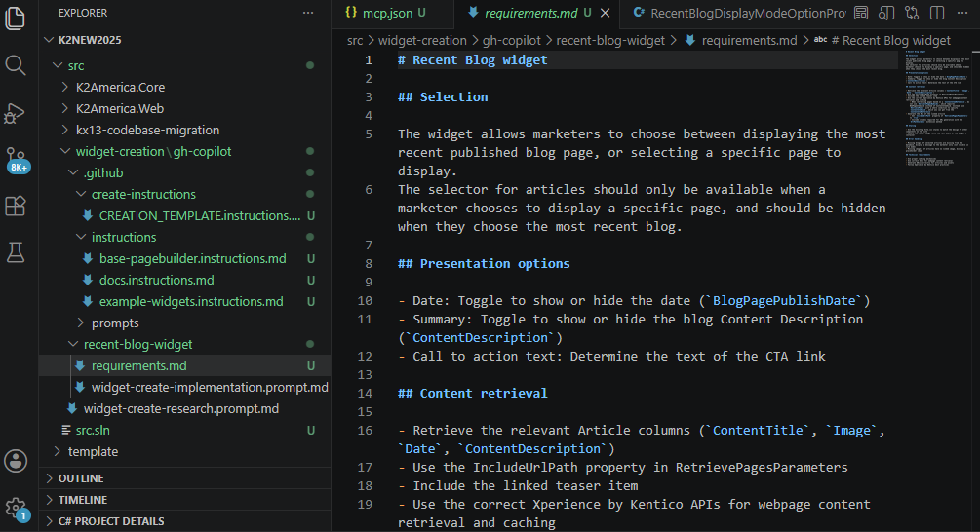Screen dimensions: 980x532
Task: Open the Accounts menu icon
Action: (15, 461)
